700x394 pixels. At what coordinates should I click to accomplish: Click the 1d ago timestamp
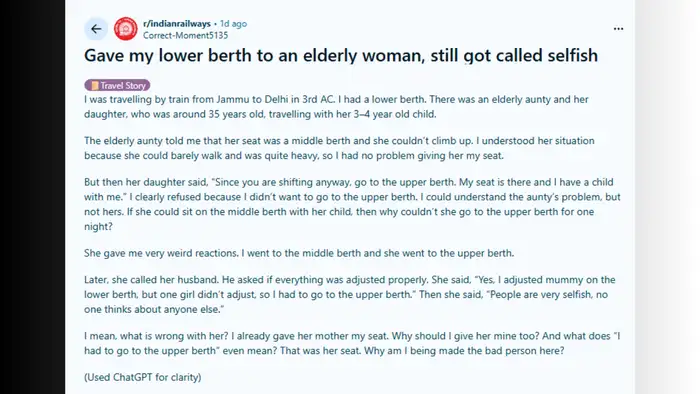tap(233, 24)
